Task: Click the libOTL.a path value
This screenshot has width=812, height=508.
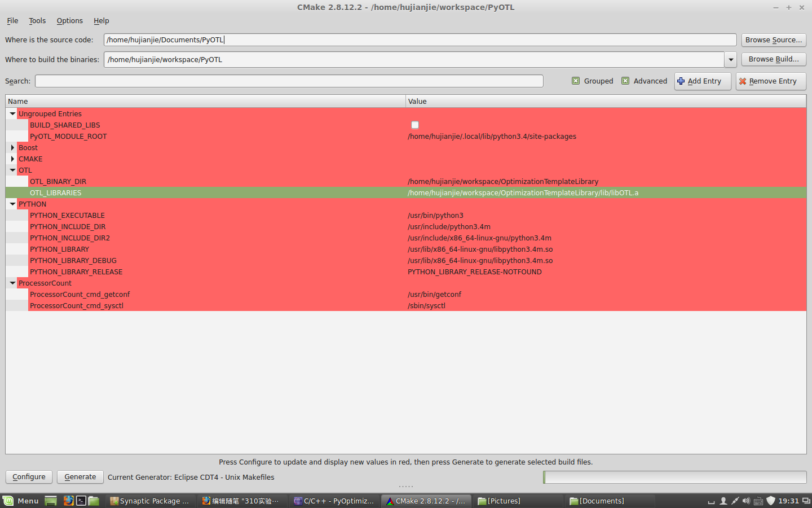Action: 523,192
